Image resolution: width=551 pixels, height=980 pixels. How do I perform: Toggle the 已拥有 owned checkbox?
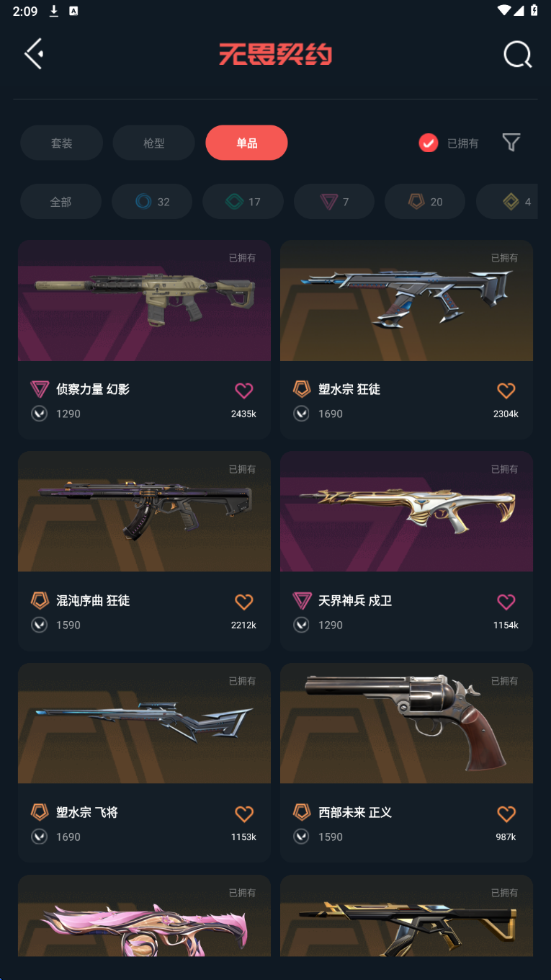(x=429, y=143)
